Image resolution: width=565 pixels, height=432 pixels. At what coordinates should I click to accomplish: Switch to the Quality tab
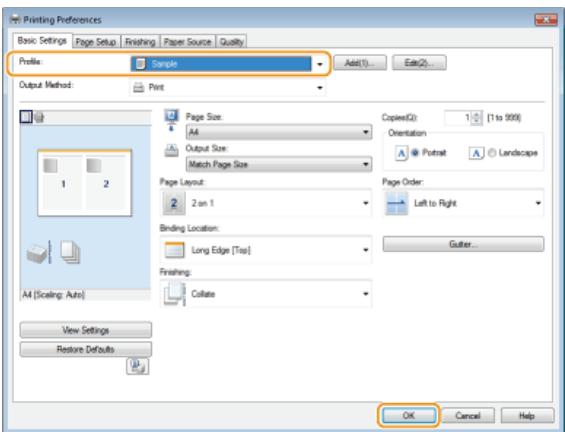[x=232, y=42]
